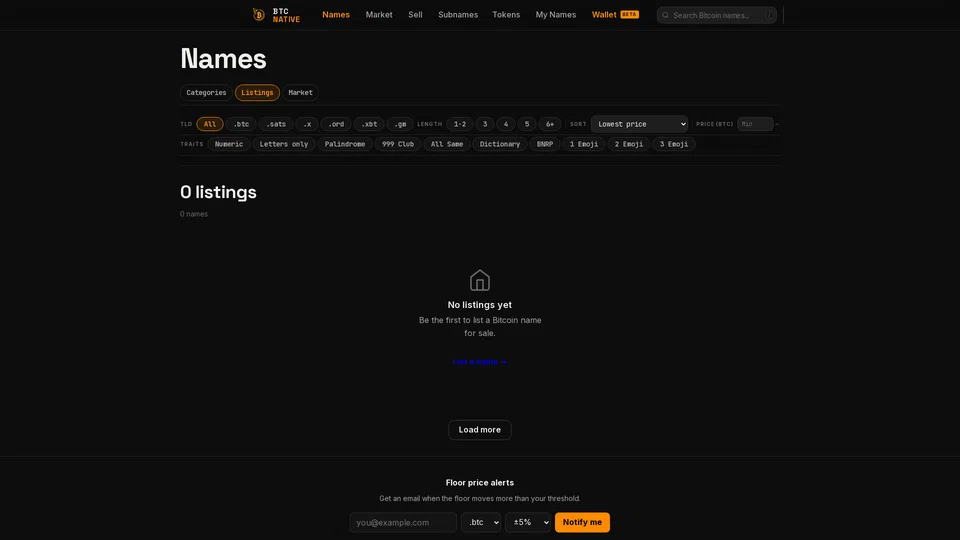Select the length 4 filter

[506, 124]
